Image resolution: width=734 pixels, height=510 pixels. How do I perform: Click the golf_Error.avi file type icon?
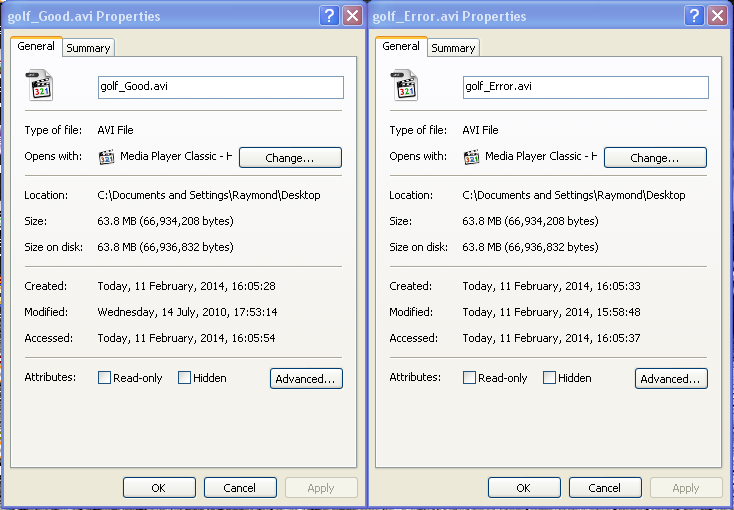[404, 85]
